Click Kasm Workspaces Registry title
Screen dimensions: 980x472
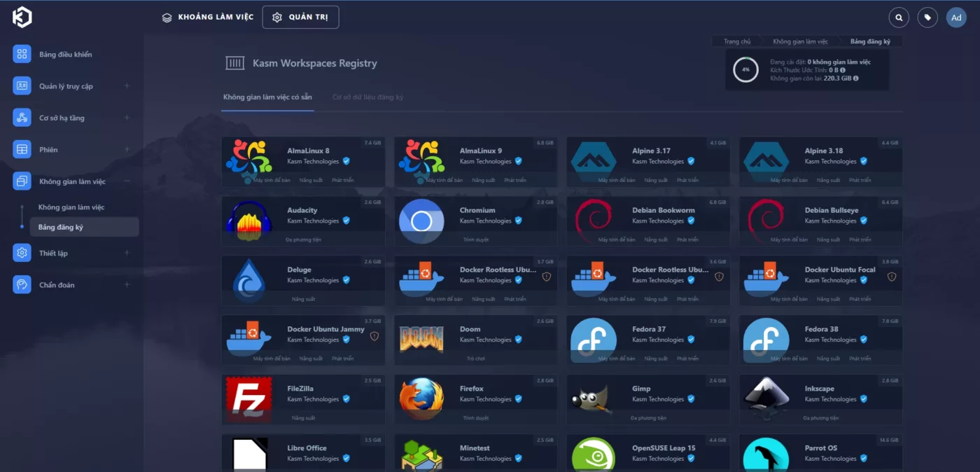pyautogui.click(x=315, y=63)
